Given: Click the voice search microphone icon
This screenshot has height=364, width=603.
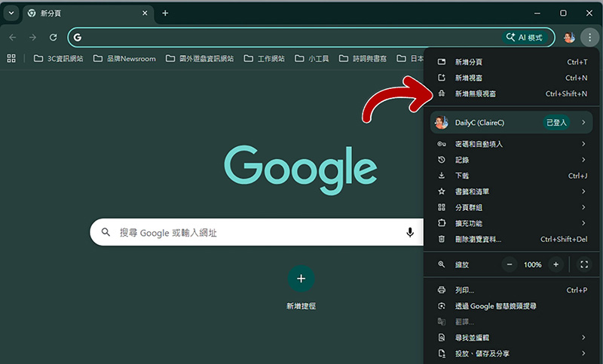Looking at the screenshot, I should tap(410, 233).
